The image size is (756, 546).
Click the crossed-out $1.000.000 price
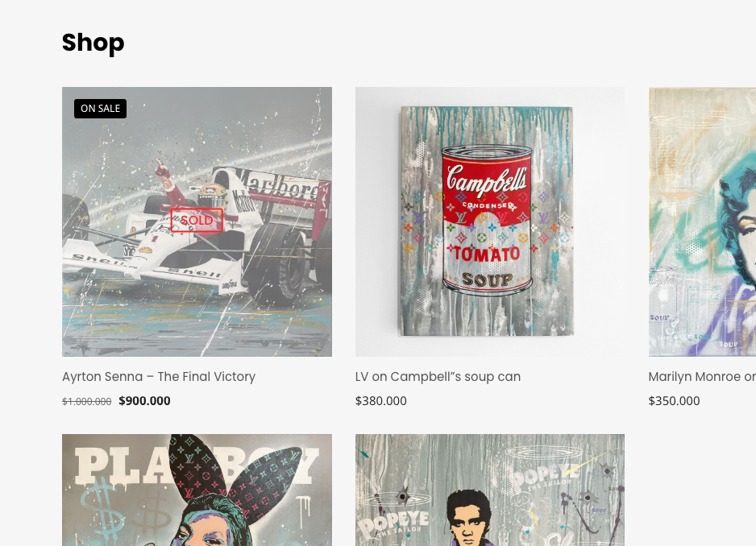(87, 401)
